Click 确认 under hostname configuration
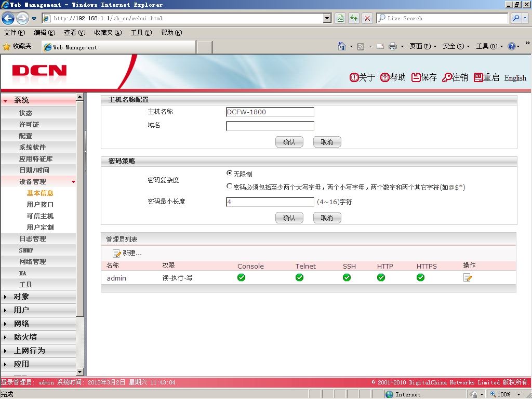 point(289,142)
